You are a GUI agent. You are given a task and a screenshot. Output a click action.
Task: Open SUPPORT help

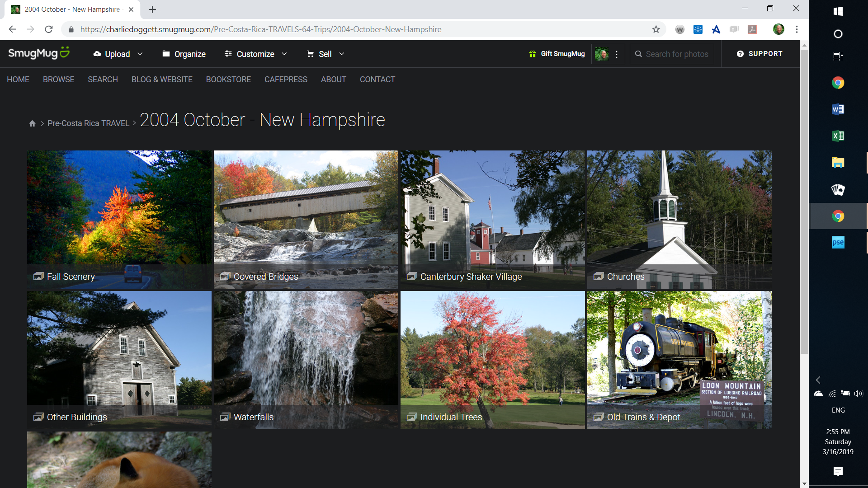759,54
